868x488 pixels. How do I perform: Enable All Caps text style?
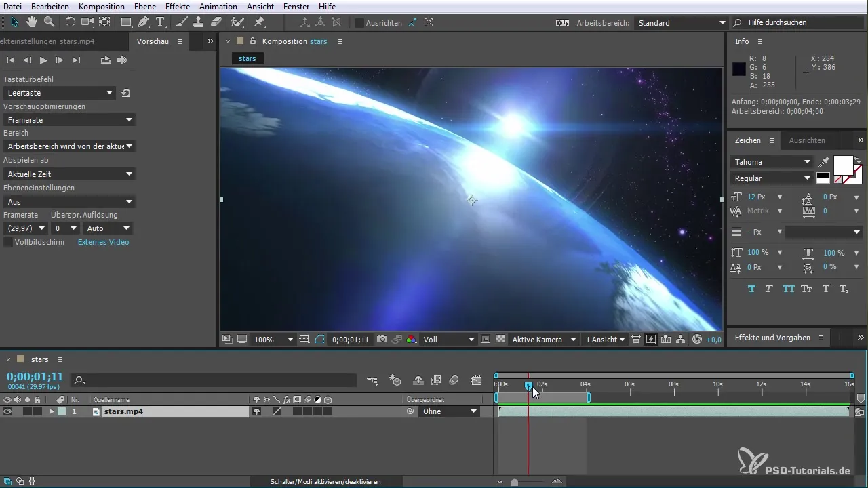point(789,289)
